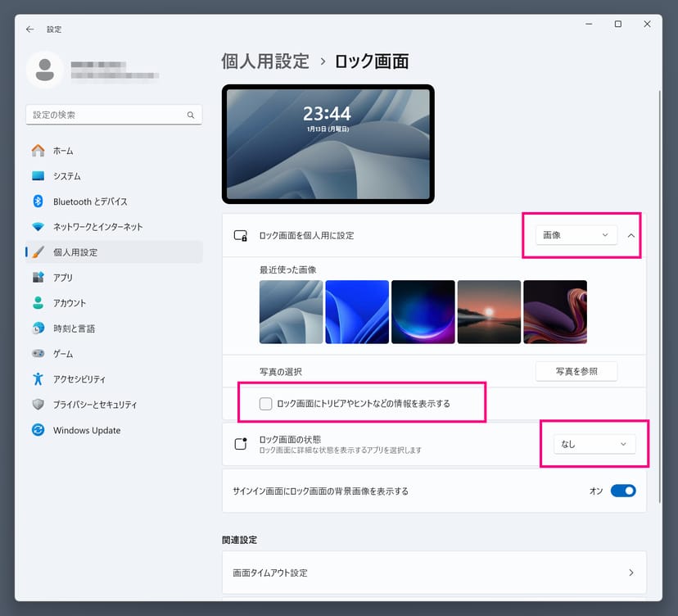This screenshot has height=616, width=678.
Task: Open アカウント settings page
Action: (x=69, y=303)
